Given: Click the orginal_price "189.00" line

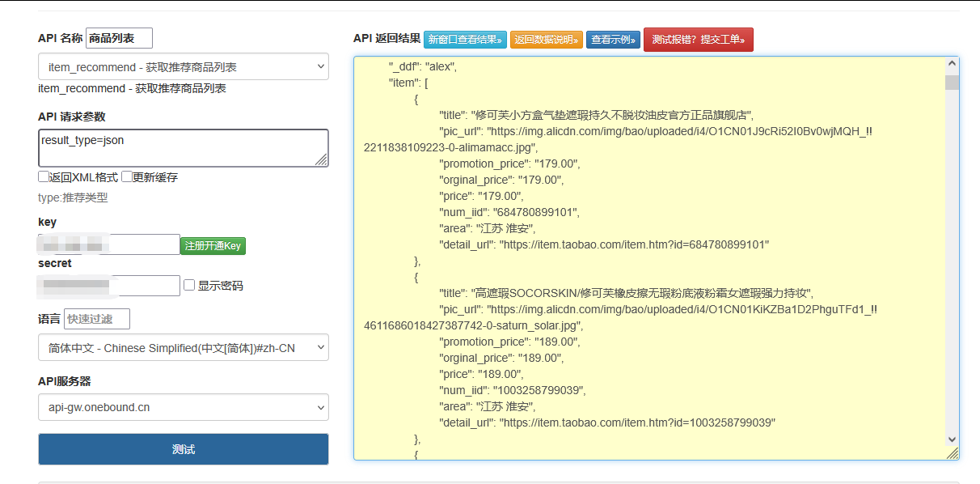Looking at the screenshot, I should coord(501,358).
